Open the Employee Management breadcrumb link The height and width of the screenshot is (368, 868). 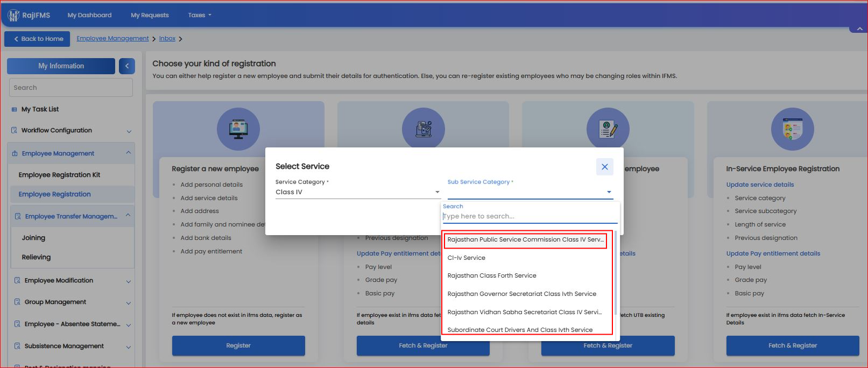click(x=112, y=39)
